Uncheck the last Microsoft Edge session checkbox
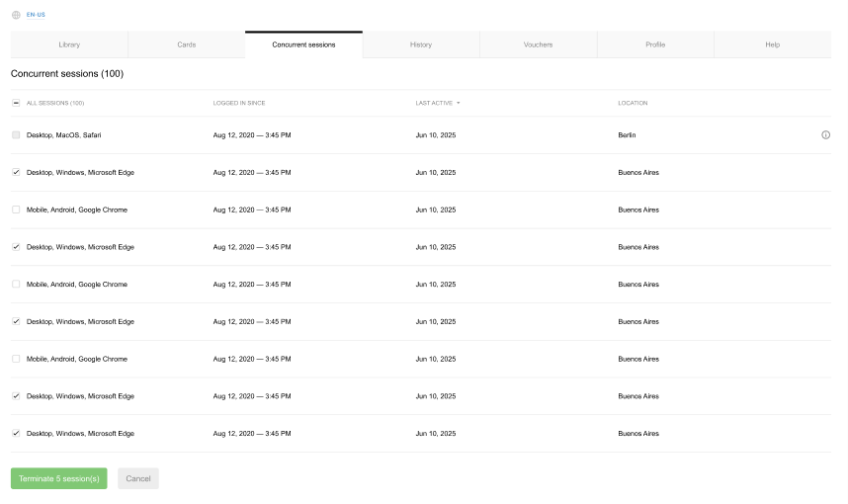Image resolution: width=848 pixels, height=504 pixels. 16,434
